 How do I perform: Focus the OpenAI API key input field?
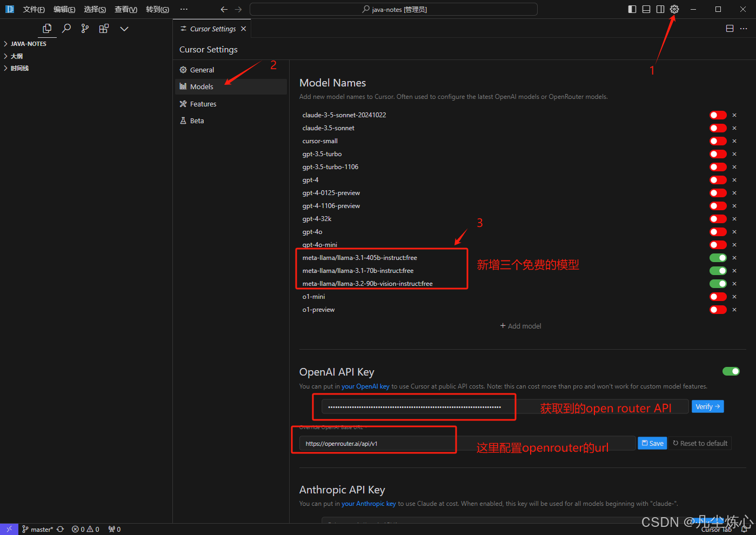pyautogui.click(x=505, y=406)
